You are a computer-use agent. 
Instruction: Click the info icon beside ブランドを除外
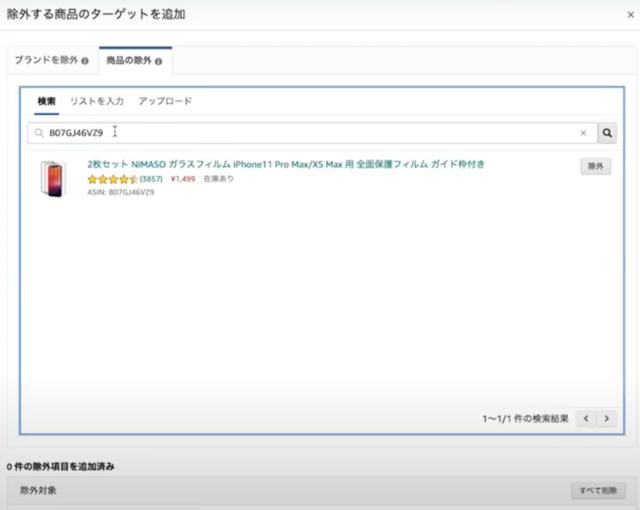point(85,61)
